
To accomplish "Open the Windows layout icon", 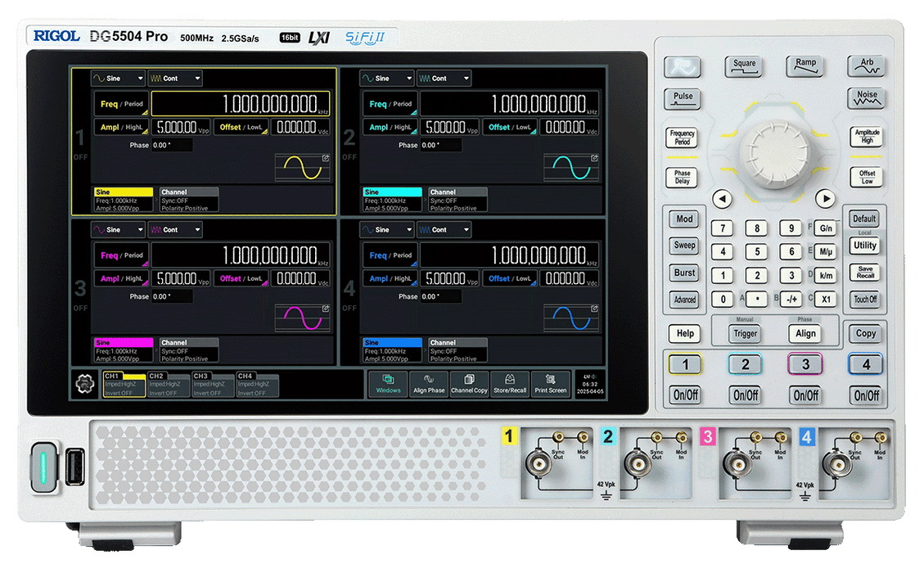I will click(388, 385).
